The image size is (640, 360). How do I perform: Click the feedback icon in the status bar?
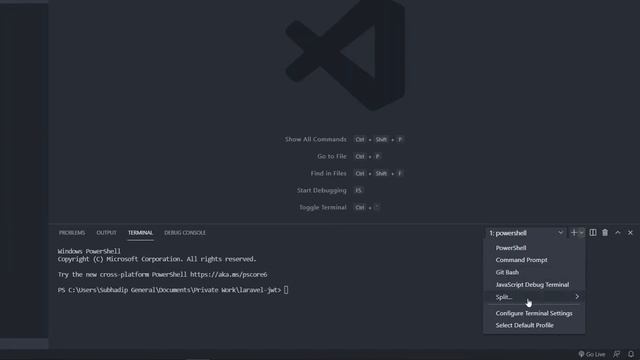[617, 354]
